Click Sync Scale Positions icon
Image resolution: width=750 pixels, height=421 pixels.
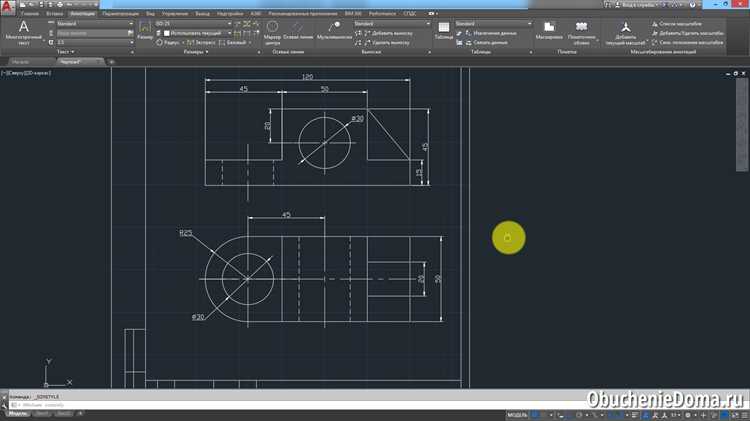pos(655,43)
